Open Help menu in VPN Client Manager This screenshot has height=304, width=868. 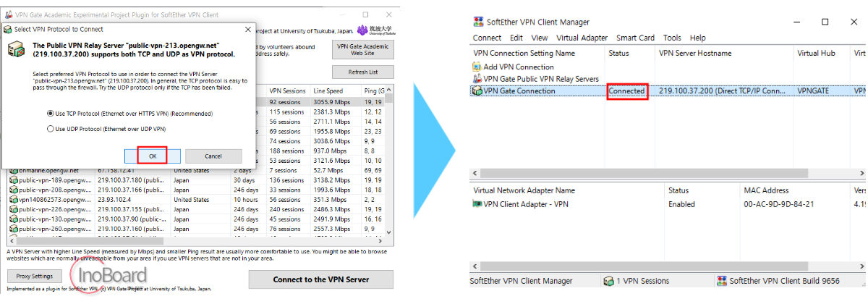click(x=697, y=38)
